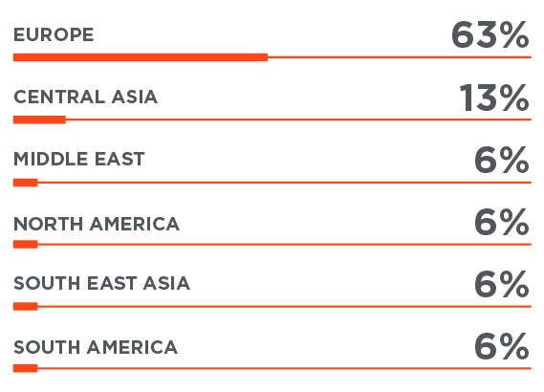Click the 63% value for Europe
Viewport: 544px width, 392px height.
tap(490, 34)
